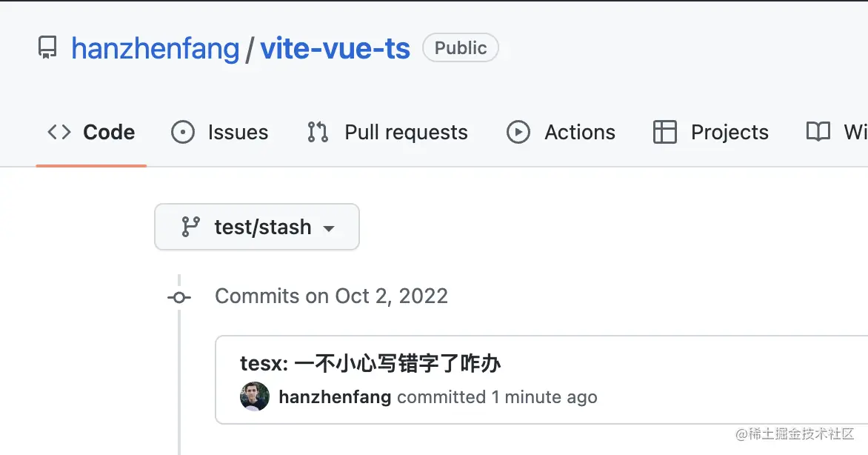Click the Wiki book icon

(818, 133)
